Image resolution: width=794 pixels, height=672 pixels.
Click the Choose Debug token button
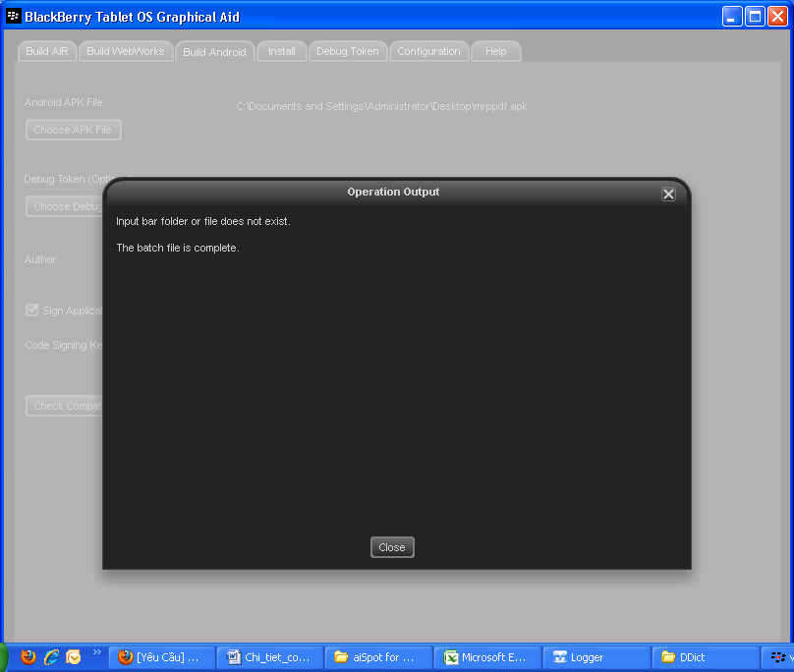[x=64, y=206]
